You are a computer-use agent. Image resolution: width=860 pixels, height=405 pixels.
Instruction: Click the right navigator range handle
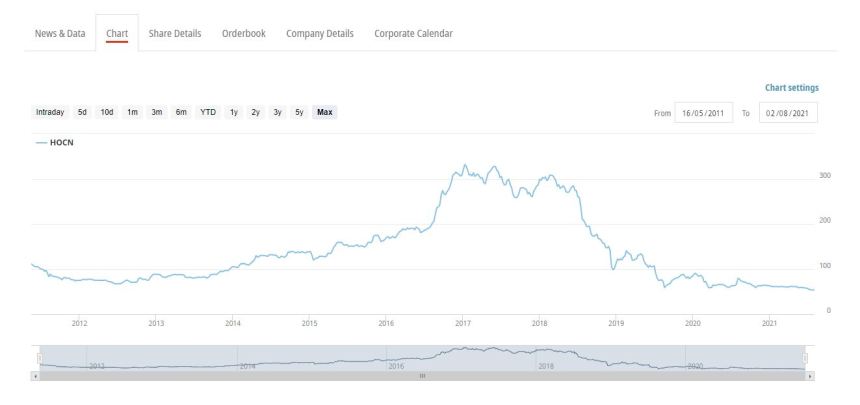[x=806, y=357]
